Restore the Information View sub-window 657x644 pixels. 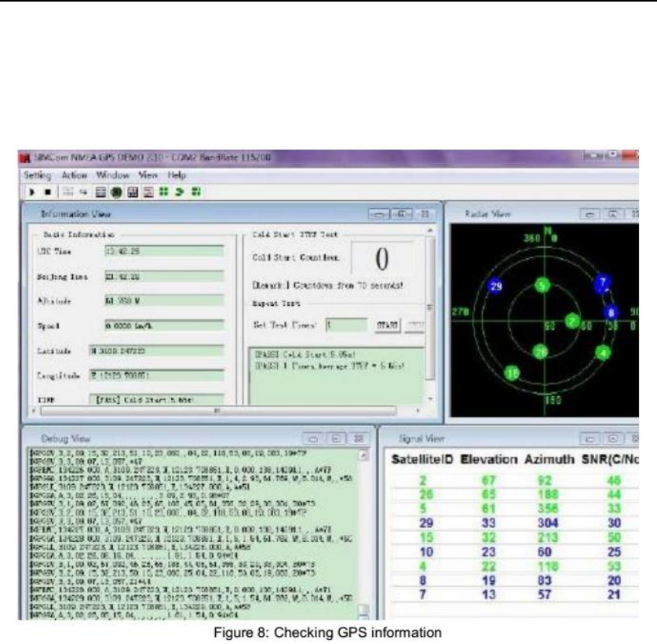[x=402, y=214]
